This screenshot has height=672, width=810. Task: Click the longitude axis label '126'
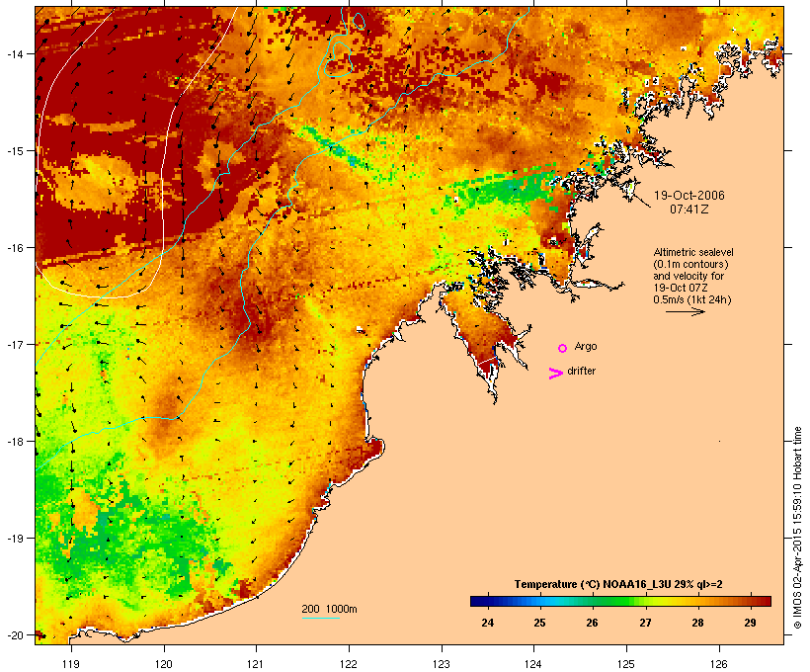tap(718, 664)
